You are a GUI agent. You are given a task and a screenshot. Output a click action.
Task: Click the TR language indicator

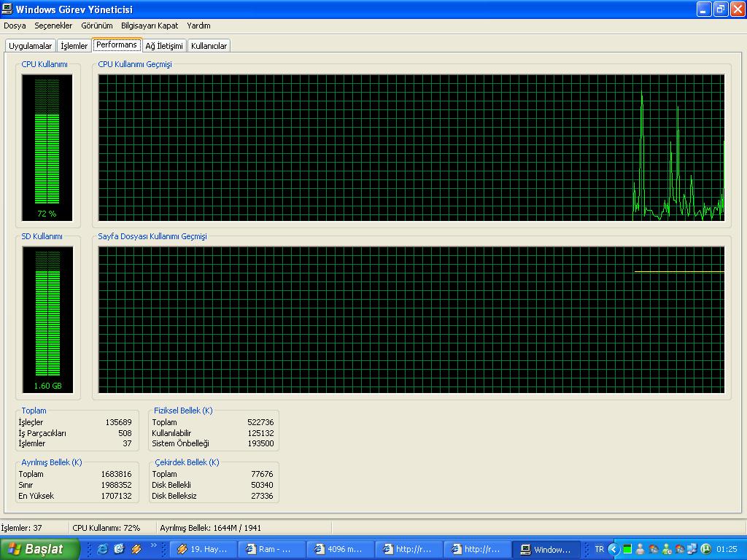[x=600, y=549]
